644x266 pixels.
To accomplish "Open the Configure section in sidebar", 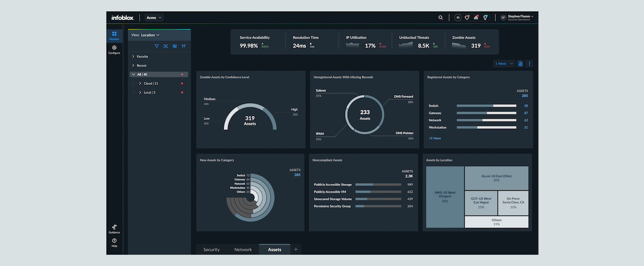I will point(114,49).
